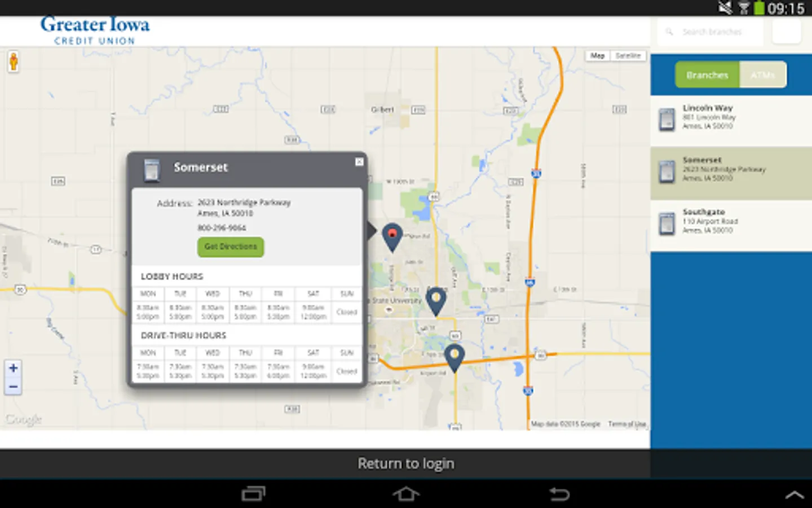Click the Lincoln Way branch icon in list
Image resolution: width=812 pixels, height=508 pixels.
(667, 119)
